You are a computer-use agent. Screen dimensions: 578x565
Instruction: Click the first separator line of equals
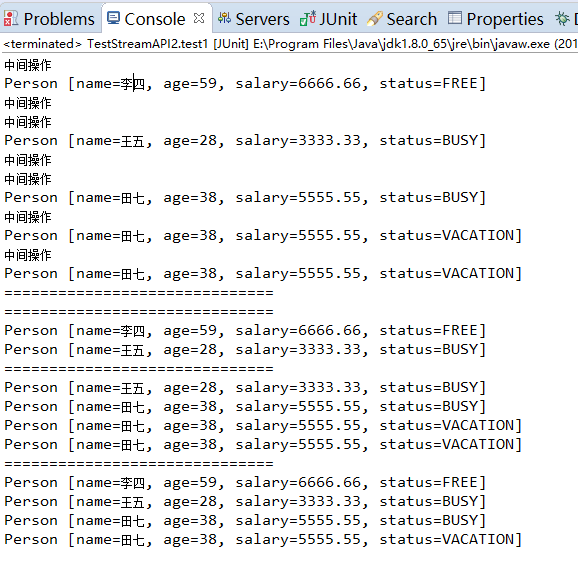click(139, 293)
